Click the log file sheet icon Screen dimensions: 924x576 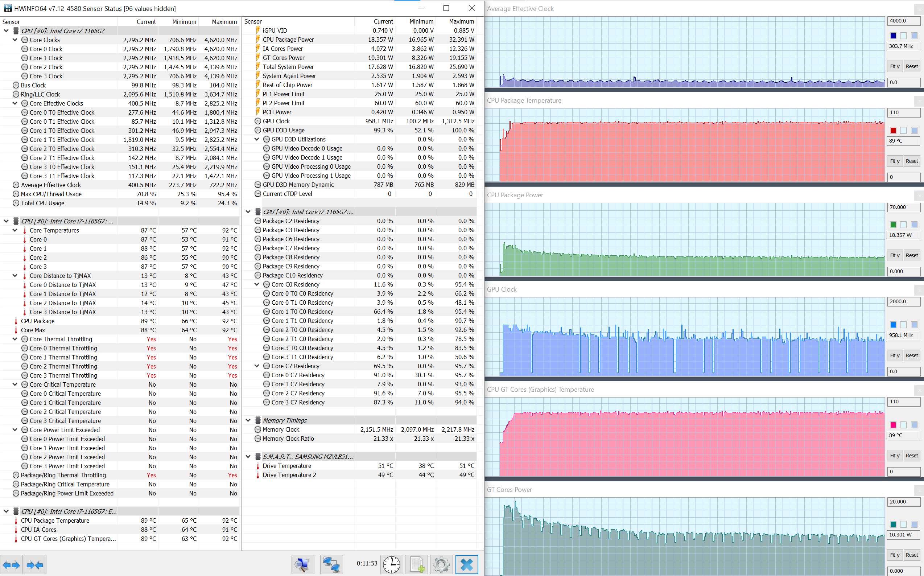coord(417,564)
